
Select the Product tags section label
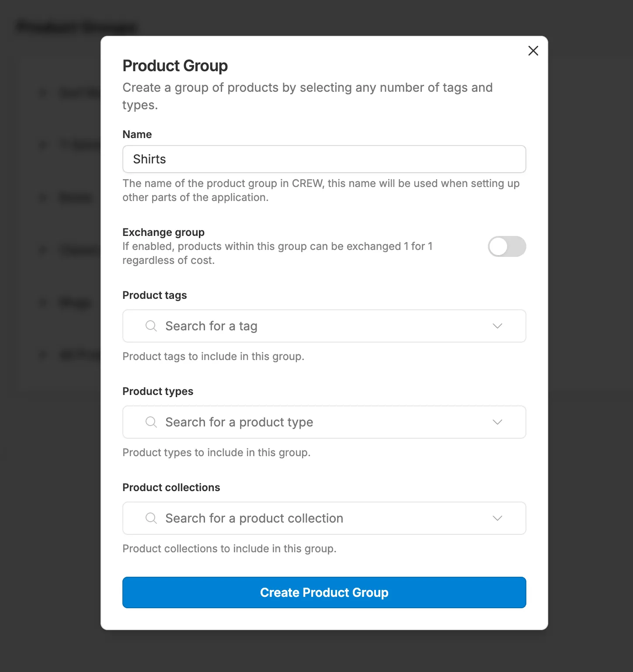coord(154,295)
